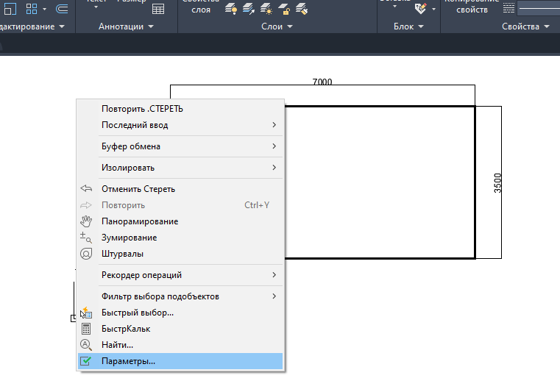Click the offset tool icon
Image resolution: width=560 pixels, height=392 pixels.
coord(62,9)
